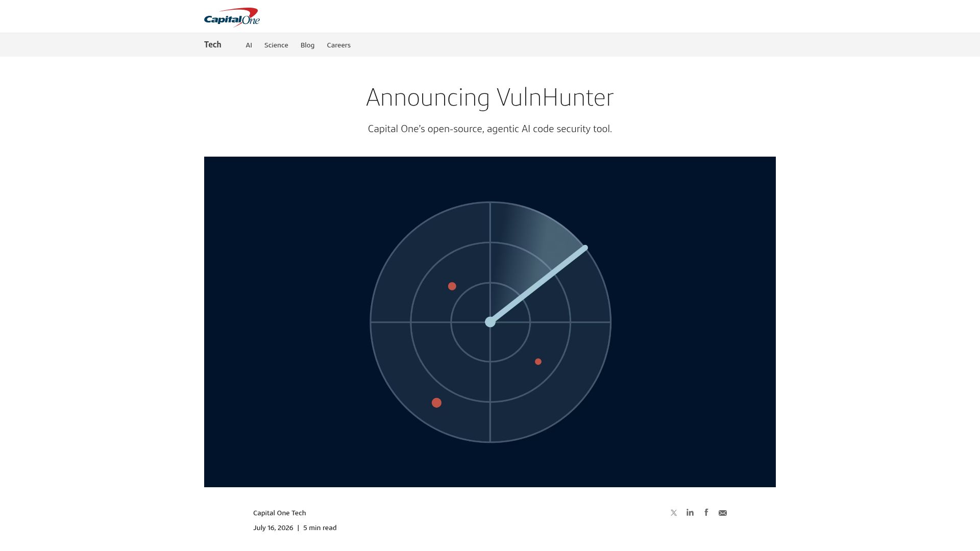The image size is (980, 551).
Task: Click the July 16, 2026 date
Action: click(x=273, y=528)
